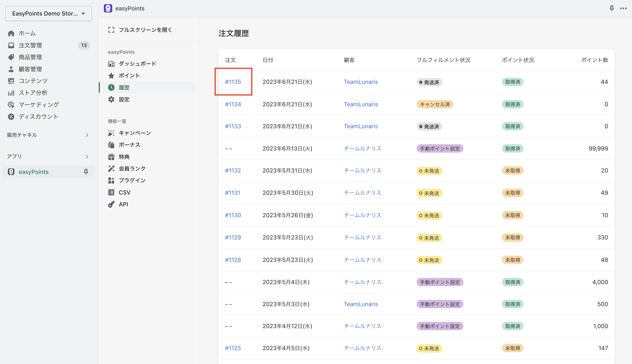This screenshot has height=364, width=632.
Task: Expand the アプリ section chevron
Action: tap(87, 157)
